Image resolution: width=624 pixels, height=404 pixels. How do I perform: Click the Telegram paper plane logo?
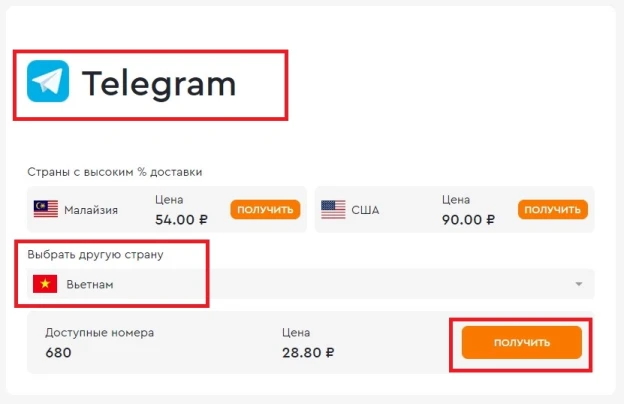48,81
